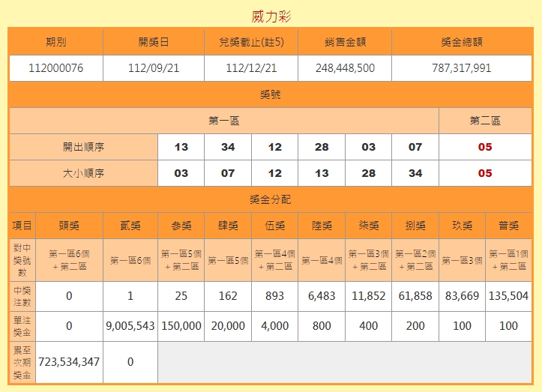The height and width of the screenshot is (392, 542).
Task: Click rollover amount 723,534,347
Action: coord(69,361)
